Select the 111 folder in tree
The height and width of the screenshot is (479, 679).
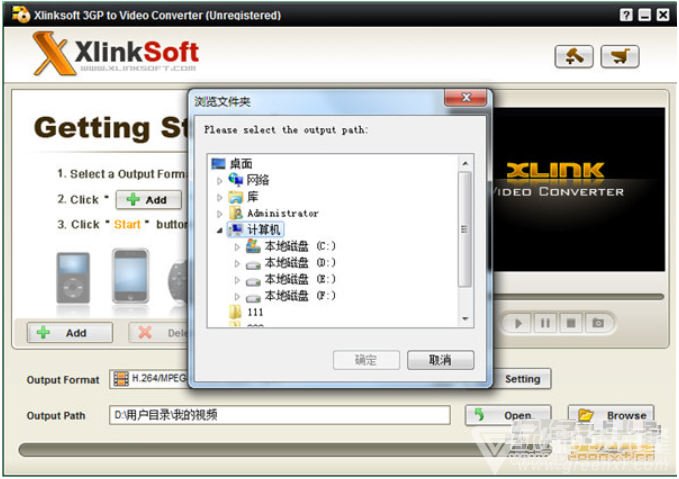[246, 312]
